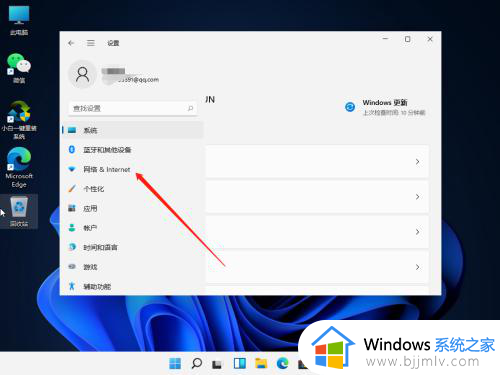
Task: Select the Microsoft Edge desktop shortcut
Action: 19,168
